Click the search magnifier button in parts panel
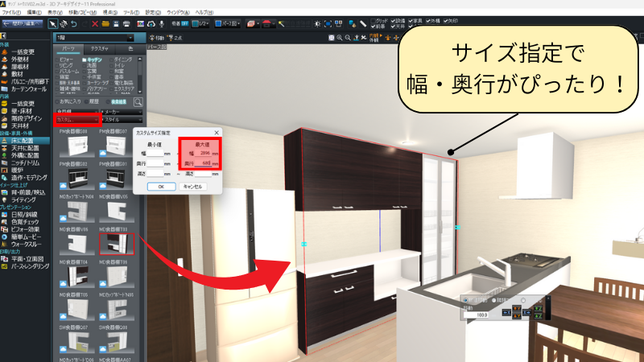Image resolution: width=644 pixels, height=362 pixels. pos(138,102)
